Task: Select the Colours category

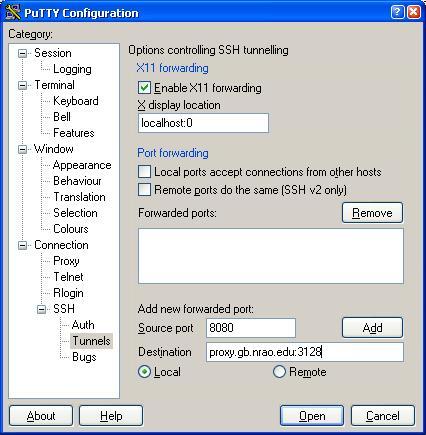Action: 71,229
